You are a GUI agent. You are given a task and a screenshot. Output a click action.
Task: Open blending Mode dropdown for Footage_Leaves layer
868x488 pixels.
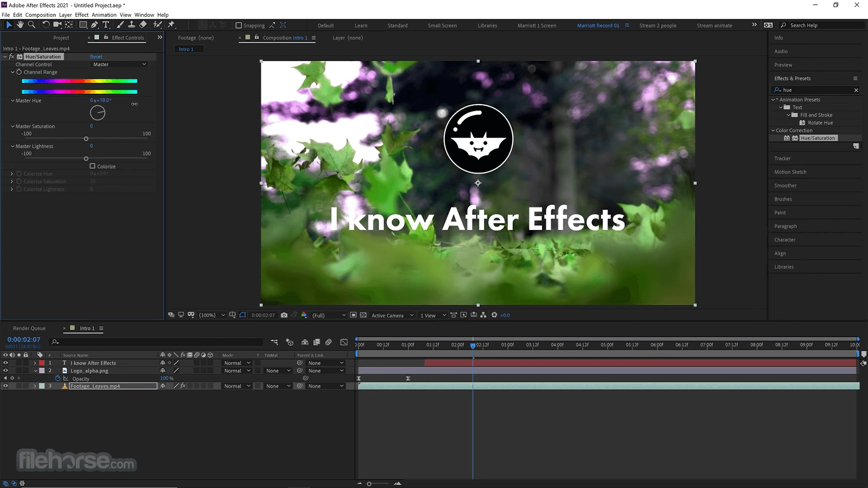pos(237,386)
